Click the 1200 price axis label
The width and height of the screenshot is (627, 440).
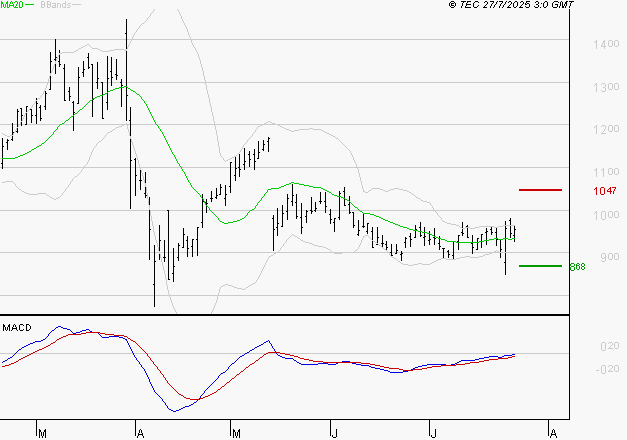(606, 129)
